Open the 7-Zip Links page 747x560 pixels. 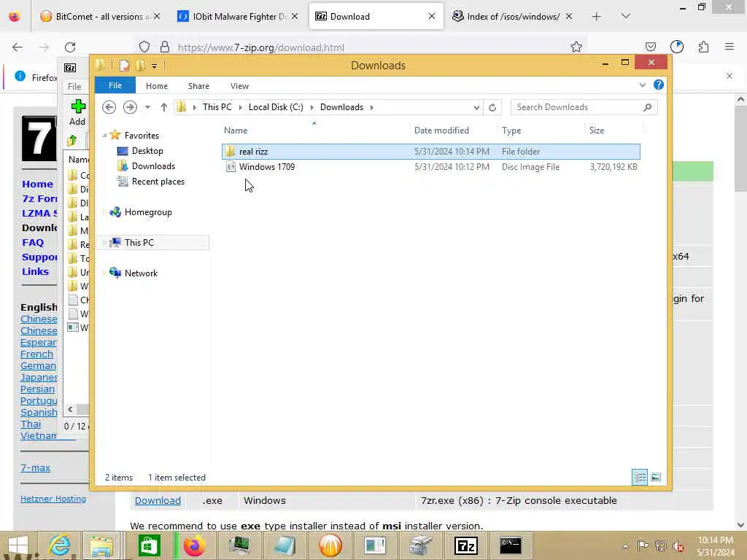35,271
